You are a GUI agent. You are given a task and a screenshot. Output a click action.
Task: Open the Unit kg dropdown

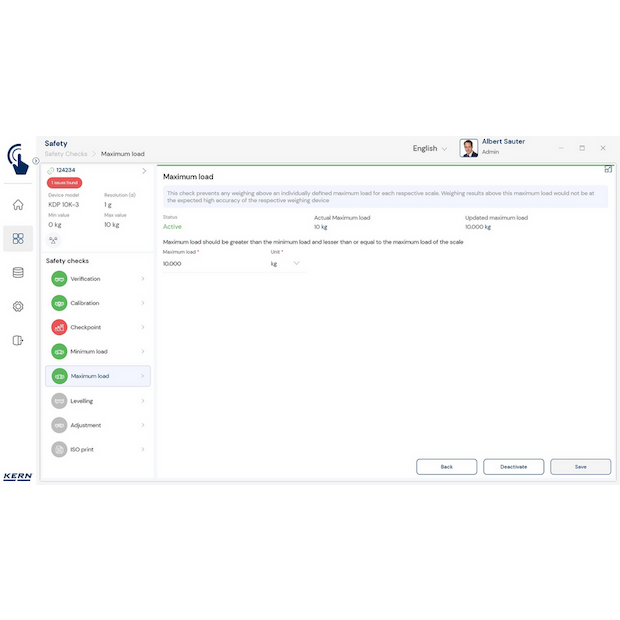[x=285, y=263]
